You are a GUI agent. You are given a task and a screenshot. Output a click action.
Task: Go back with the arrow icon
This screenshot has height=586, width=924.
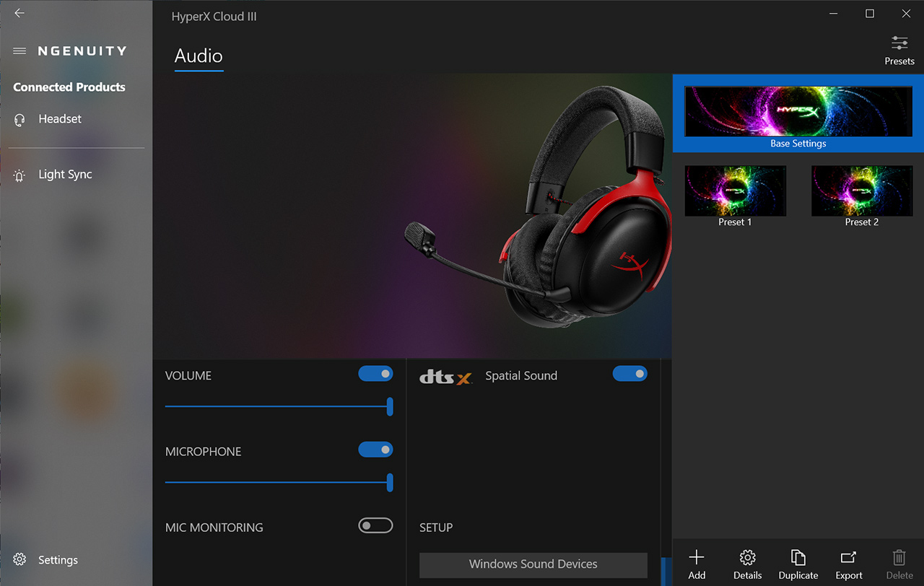pyautogui.click(x=19, y=13)
